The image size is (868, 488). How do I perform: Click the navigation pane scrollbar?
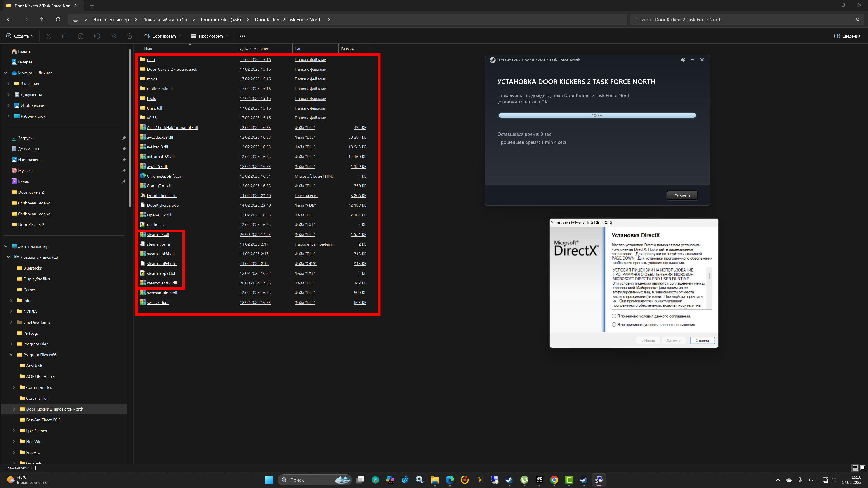click(130, 128)
